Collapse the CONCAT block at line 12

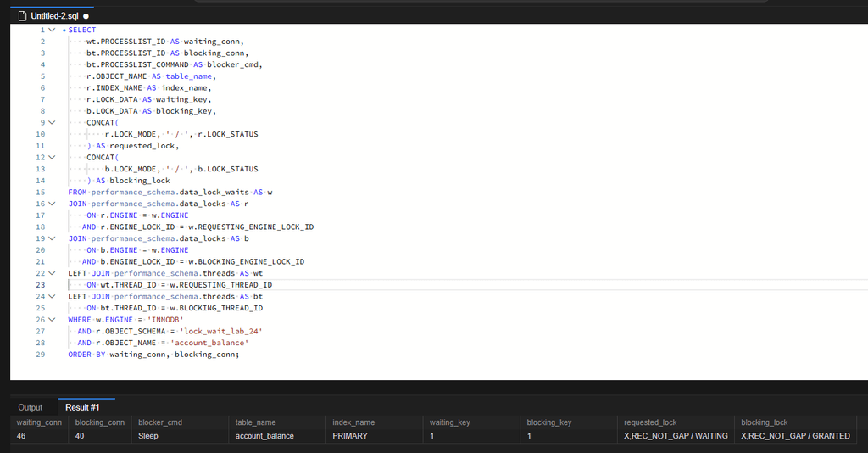[x=52, y=157]
